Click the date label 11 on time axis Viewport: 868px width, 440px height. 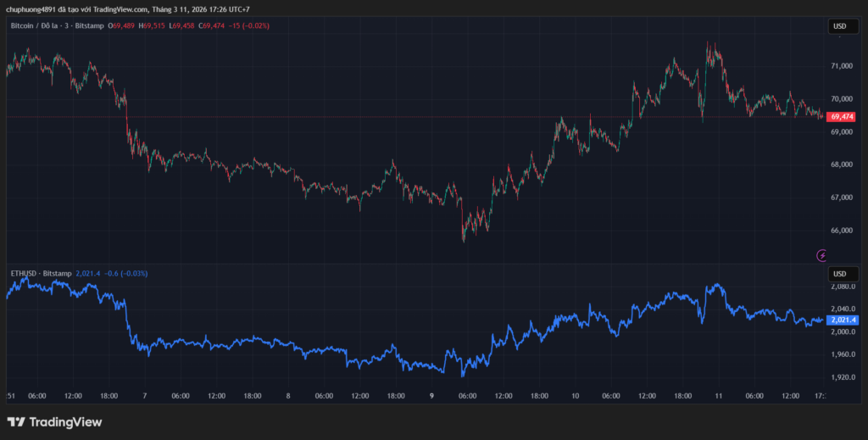click(718, 395)
